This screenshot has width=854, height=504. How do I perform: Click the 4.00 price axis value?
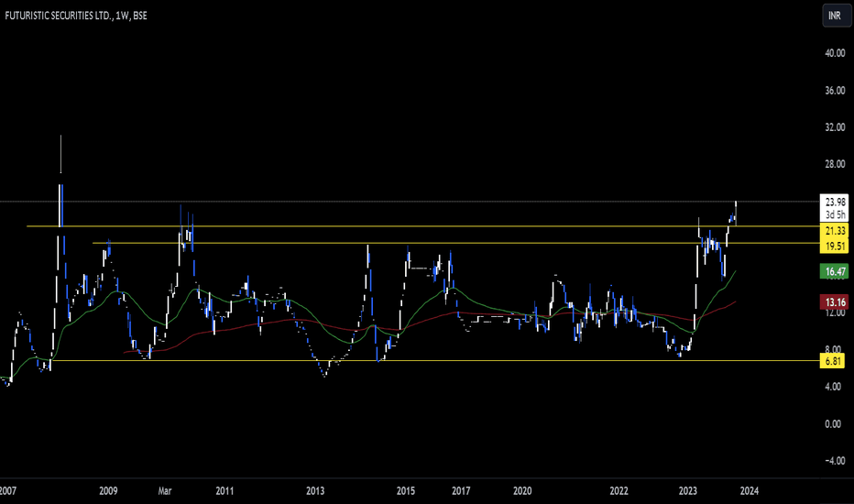833,387
